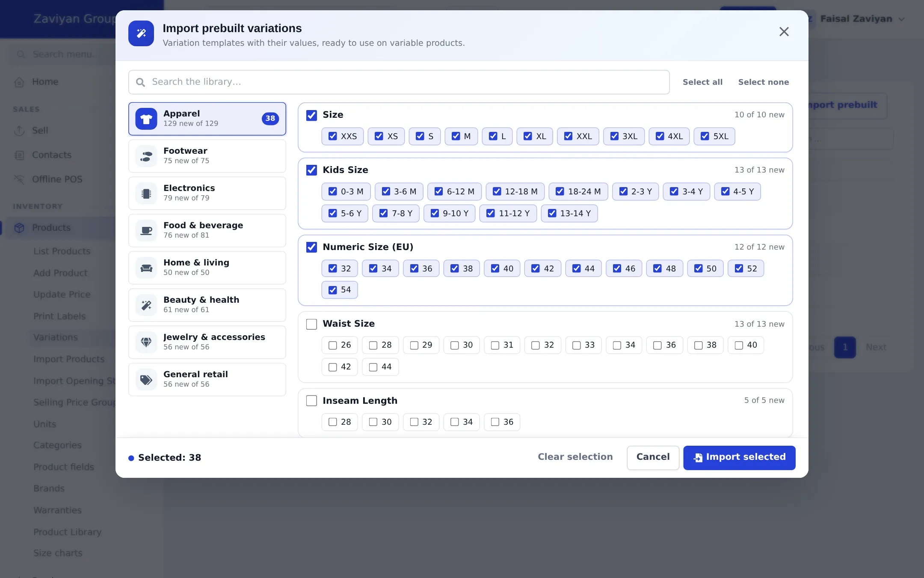This screenshot has height=578, width=924.
Task: Click the Jewelry & accessories gem icon
Action: point(146,342)
